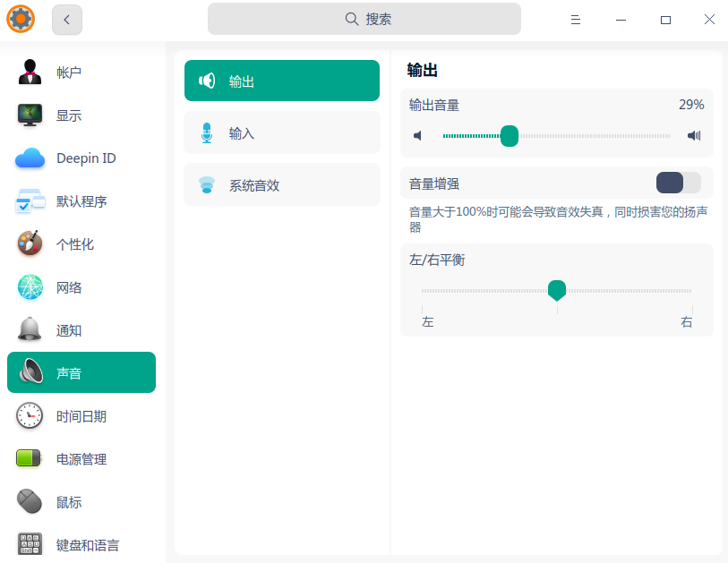Open the hamburger menu in the title bar

pos(575,20)
